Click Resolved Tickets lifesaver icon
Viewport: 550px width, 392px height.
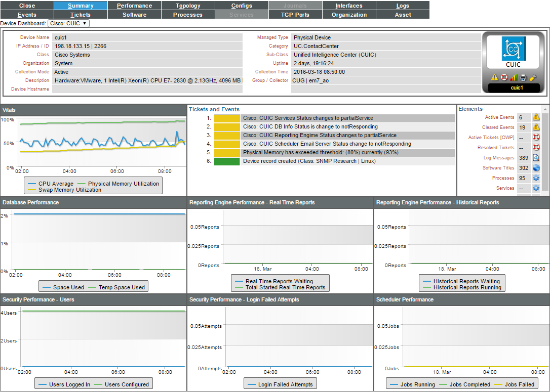pyautogui.click(x=536, y=148)
